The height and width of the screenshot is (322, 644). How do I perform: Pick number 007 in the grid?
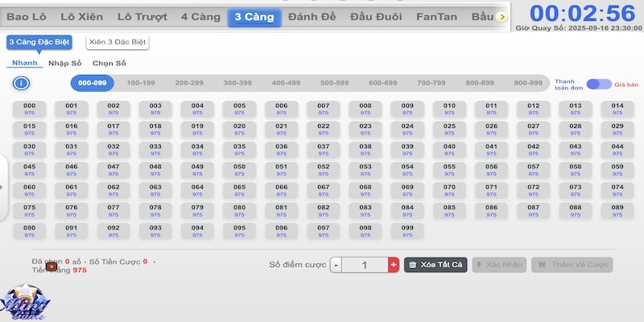[323, 109]
